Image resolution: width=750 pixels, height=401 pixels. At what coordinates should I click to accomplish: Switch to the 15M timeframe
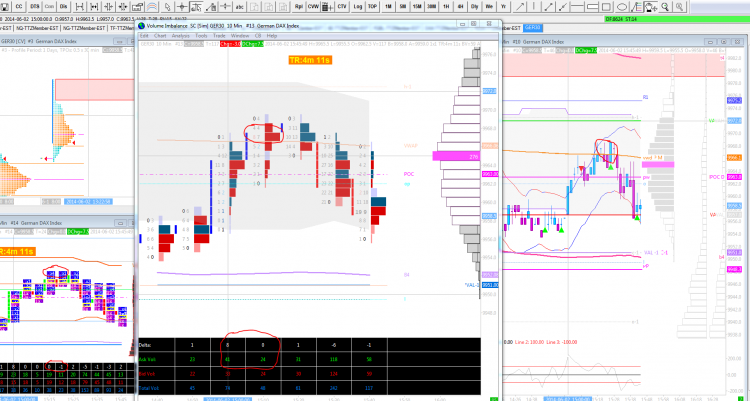click(417, 7)
